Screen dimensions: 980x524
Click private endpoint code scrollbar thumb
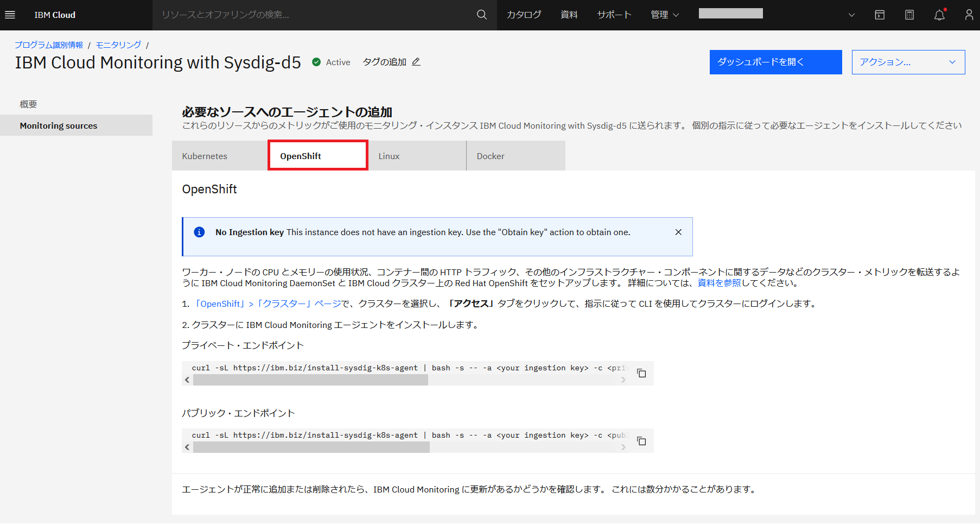310,380
